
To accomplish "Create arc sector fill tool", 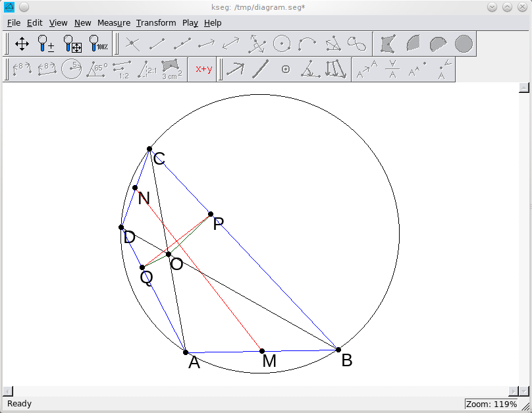I will (413, 44).
